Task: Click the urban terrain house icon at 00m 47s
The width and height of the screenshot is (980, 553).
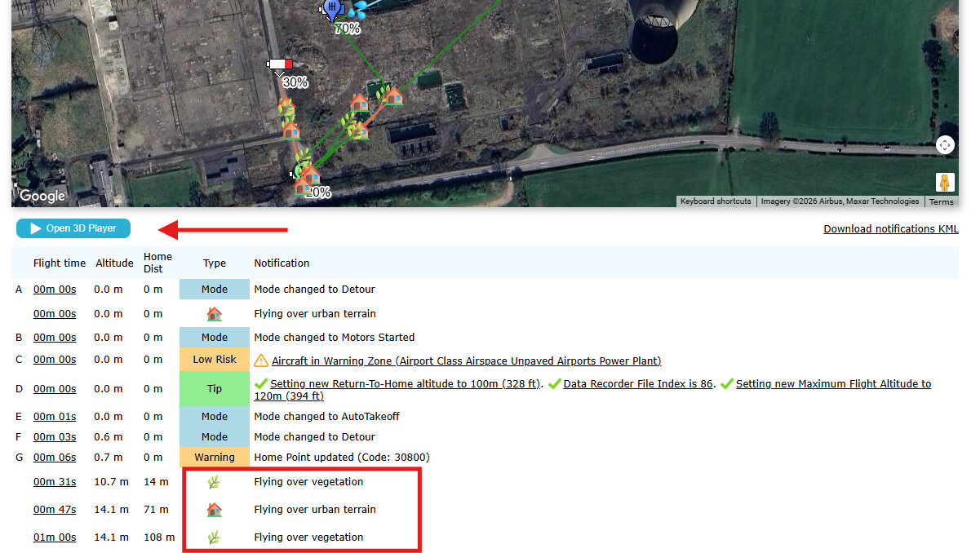Action: coord(214,510)
